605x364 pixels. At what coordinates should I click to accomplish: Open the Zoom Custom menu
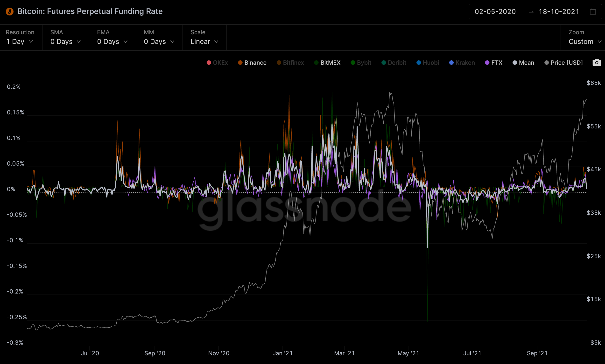coord(584,42)
